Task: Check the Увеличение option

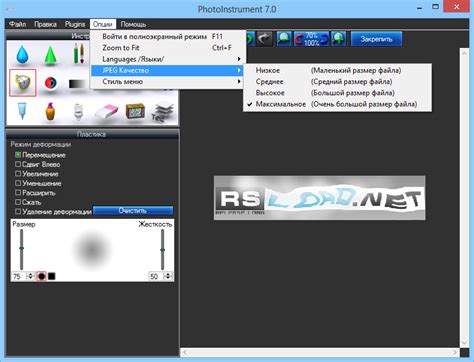Action: pos(18,173)
